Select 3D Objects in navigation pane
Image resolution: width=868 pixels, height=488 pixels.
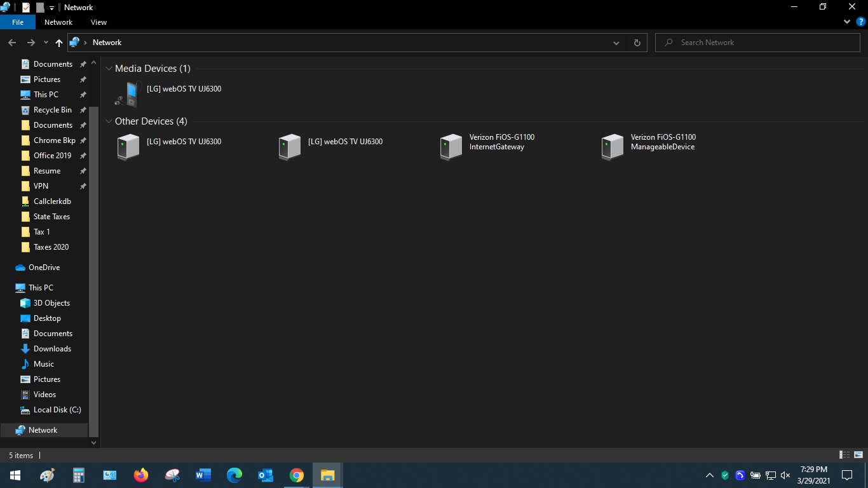(51, 303)
